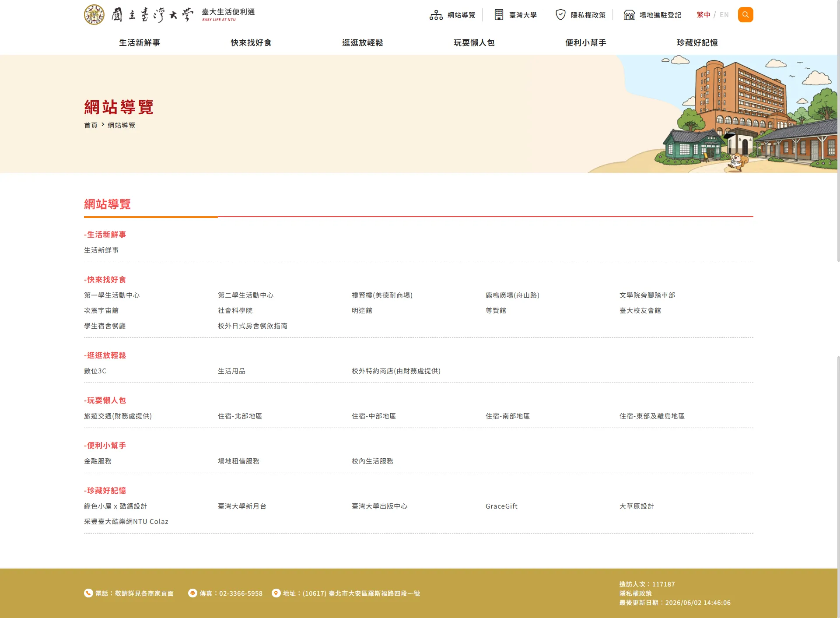The height and width of the screenshot is (618, 840).
Task: Open 鹿鳴廣場(舟山路) link
Action: (513, 295)
